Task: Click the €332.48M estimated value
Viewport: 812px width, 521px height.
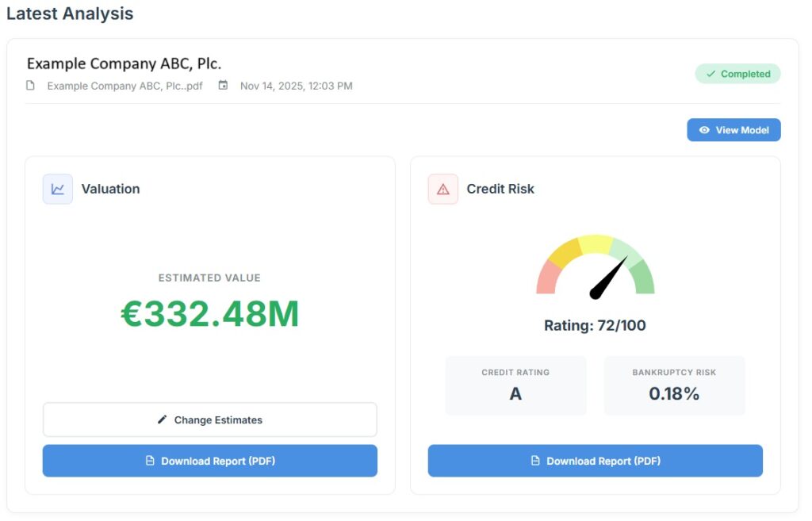Action: click(210, 315)
